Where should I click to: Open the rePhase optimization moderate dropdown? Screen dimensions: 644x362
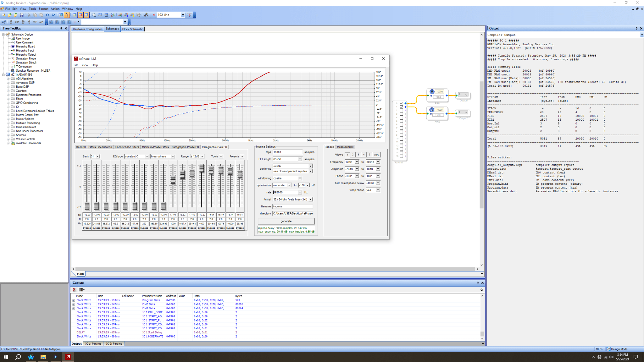[289, 185]
